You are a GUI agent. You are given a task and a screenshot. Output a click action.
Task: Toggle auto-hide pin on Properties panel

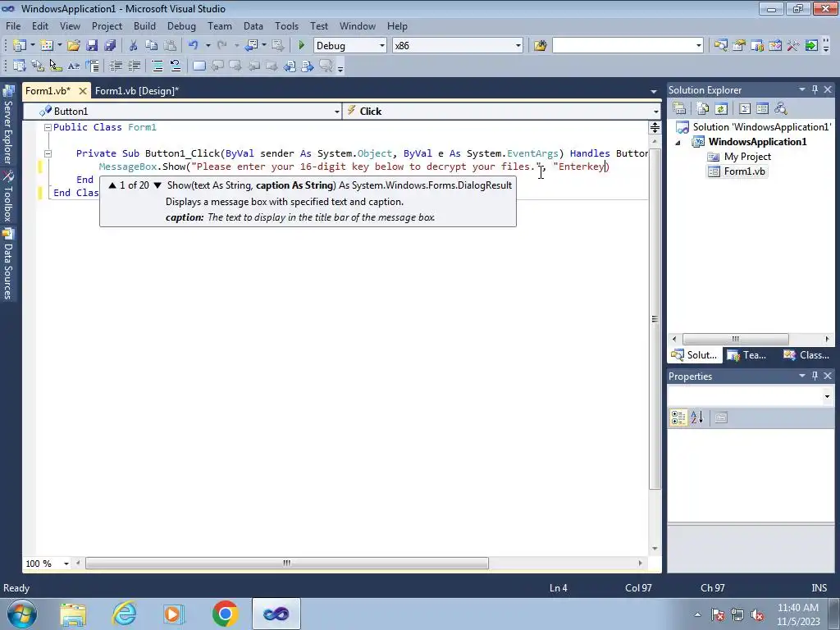click(815, 376)
